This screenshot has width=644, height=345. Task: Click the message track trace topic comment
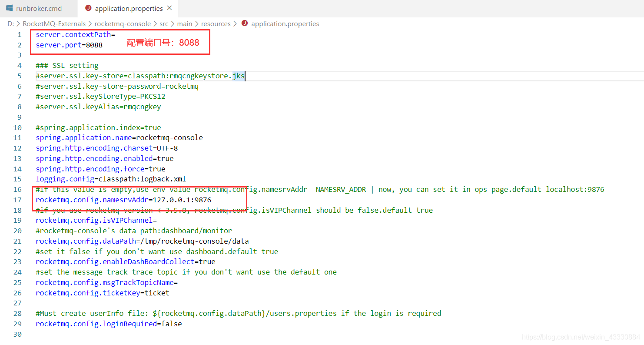[x=186, y=272]
